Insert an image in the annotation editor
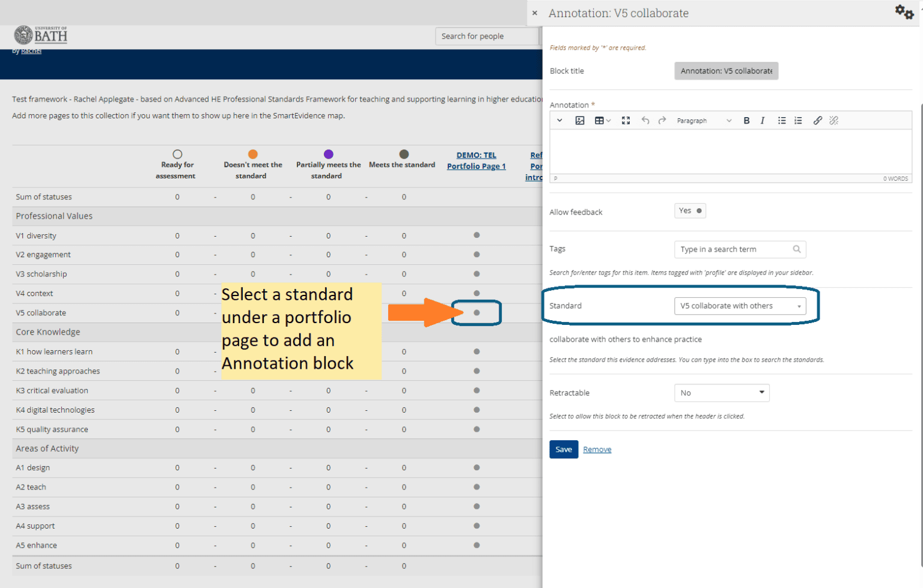 579,120
